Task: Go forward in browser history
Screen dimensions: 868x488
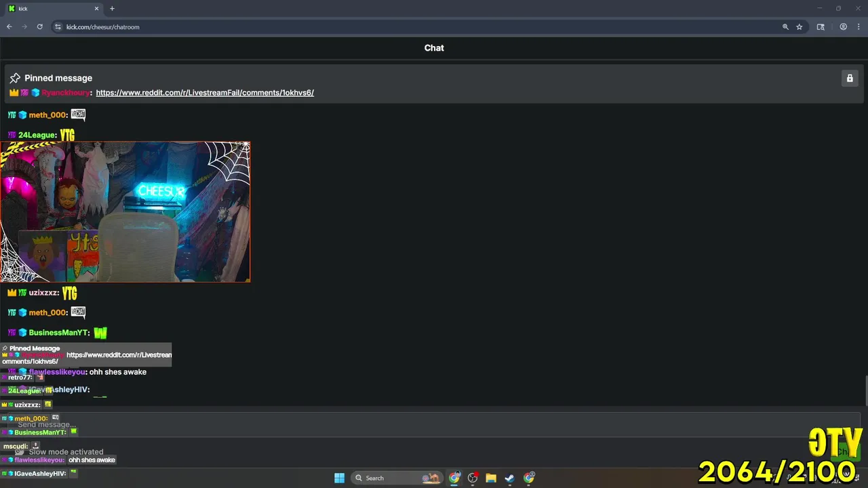Action: pyautogui.click(x=25, y=27)
